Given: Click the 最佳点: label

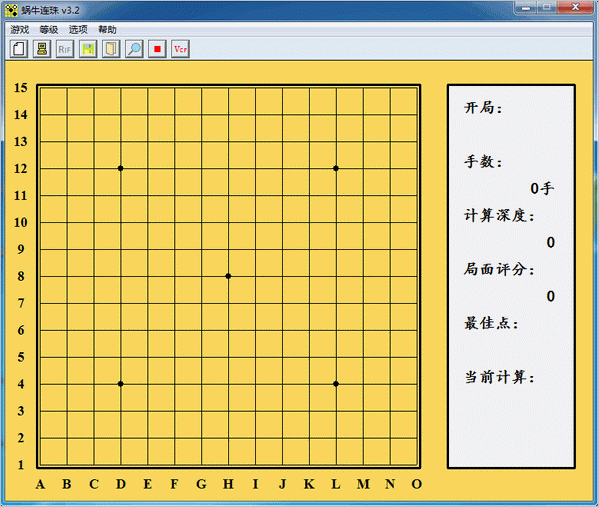Looking at the screenshot, I should 491,323.
